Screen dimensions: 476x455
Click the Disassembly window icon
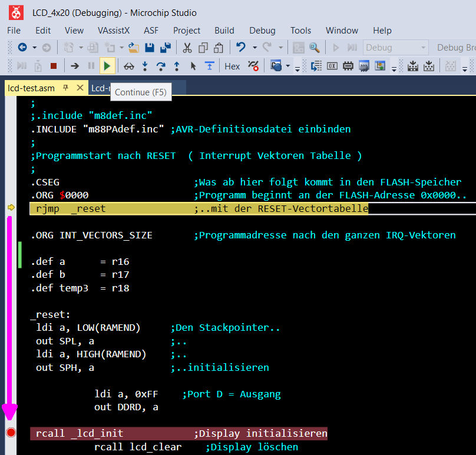[316, 66]
